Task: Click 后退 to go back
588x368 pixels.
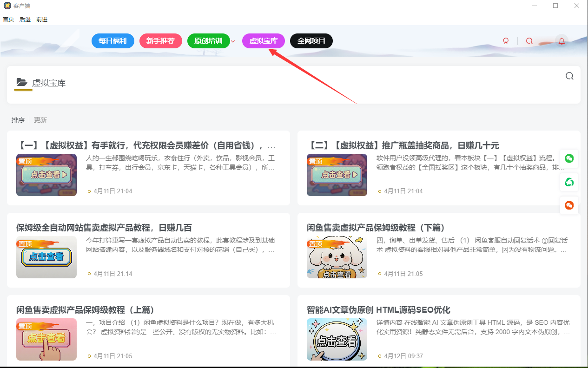Action: click(x=24, y=19)
